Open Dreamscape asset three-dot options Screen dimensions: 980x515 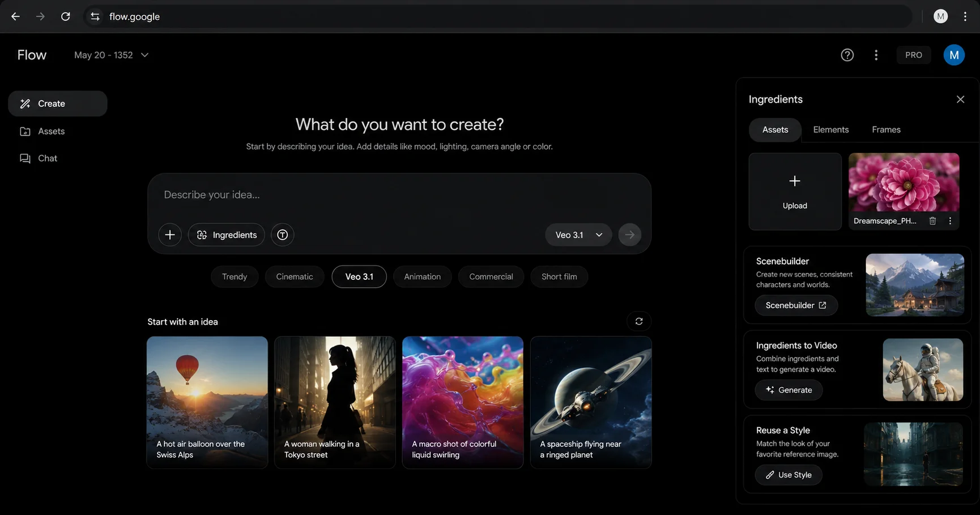click(x=950, y=221)
